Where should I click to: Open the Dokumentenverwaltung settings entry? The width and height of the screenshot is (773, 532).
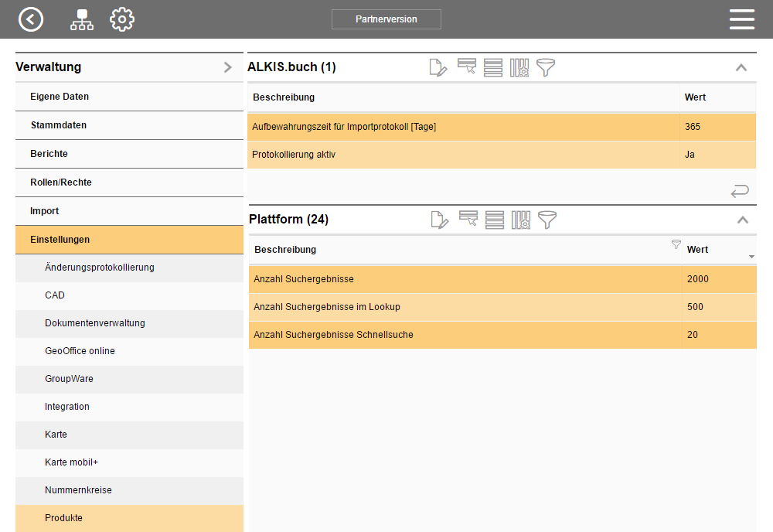(x=95, y=323)
